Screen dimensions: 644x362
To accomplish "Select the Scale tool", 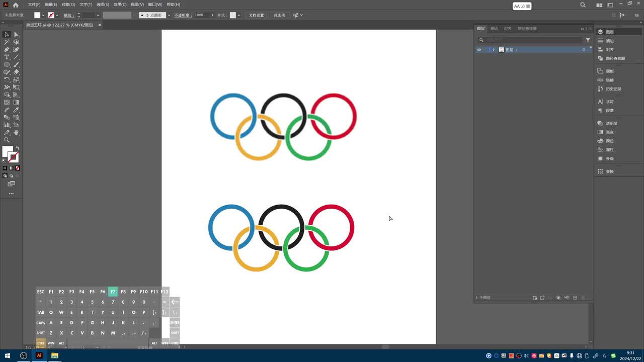I will (x=16, y=80).
